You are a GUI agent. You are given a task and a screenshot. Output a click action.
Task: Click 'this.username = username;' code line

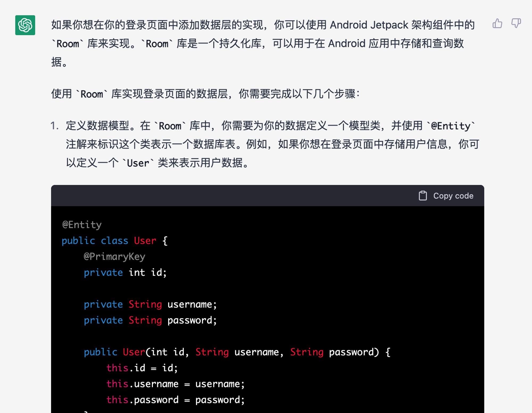click(x=176, y=384)
